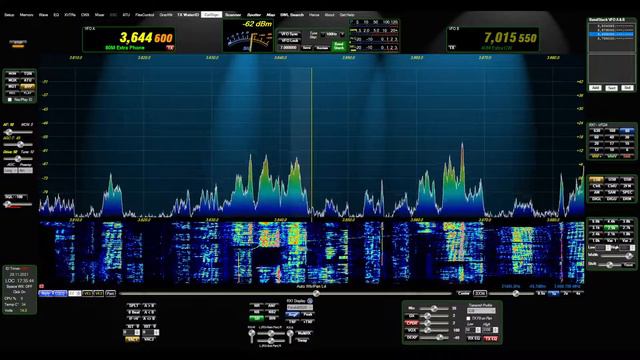This screenshot has height=360, width=640.
Task: Toggle the MOX transmit button
Action: tap(12, 80)
